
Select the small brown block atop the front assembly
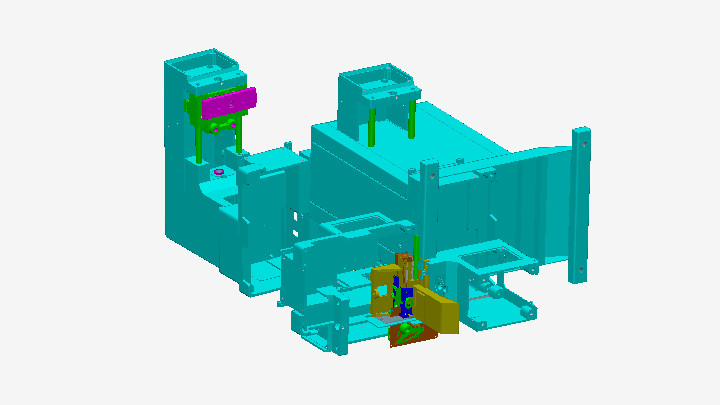tap(404, 260)
